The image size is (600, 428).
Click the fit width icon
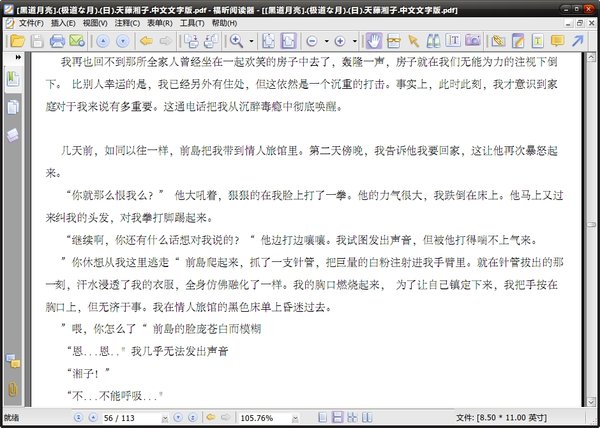coord(288,41)
